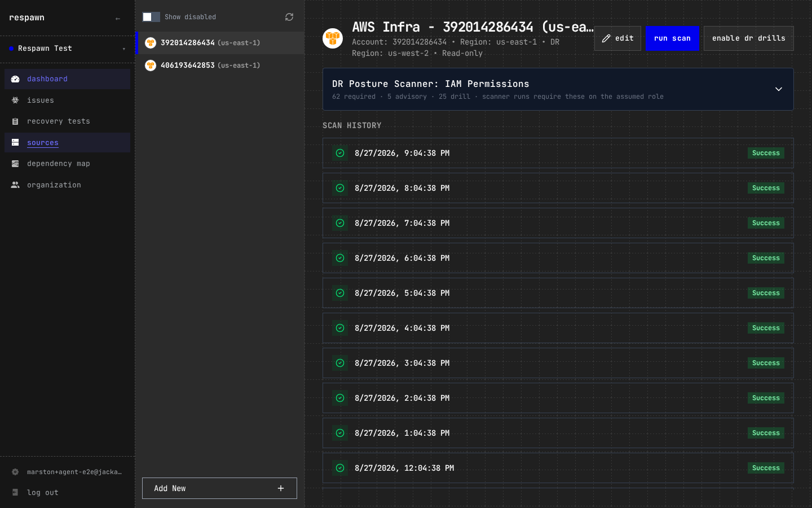Toggle the Show disabled switch
This screenshot has width=812, height=508.
[151, 17]
